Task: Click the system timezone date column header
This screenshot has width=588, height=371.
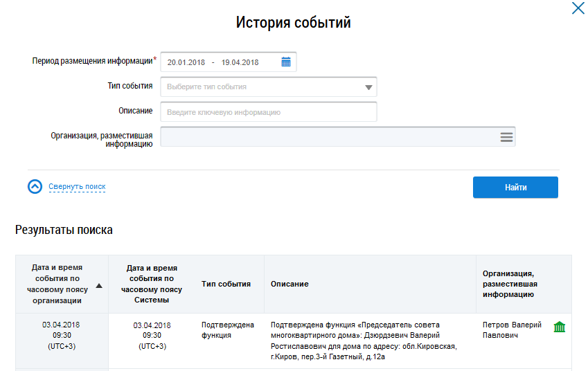Action: point(152,284)
